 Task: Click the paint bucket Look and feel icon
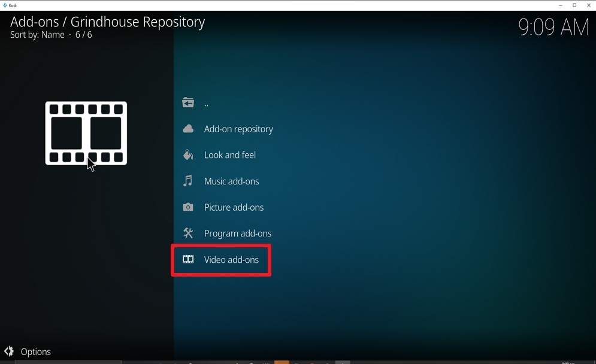point(187,154)
